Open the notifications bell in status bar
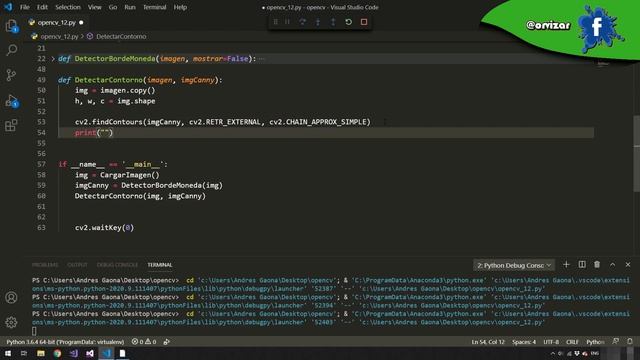Image resolution: width=640 pixels, height=360 pixels. coord(630,341)
